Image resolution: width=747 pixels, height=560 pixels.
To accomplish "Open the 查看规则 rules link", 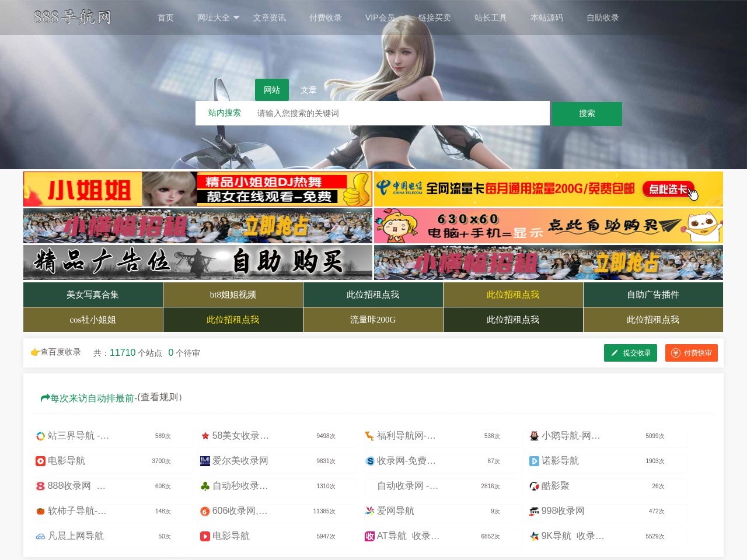I will coord(162,398).
